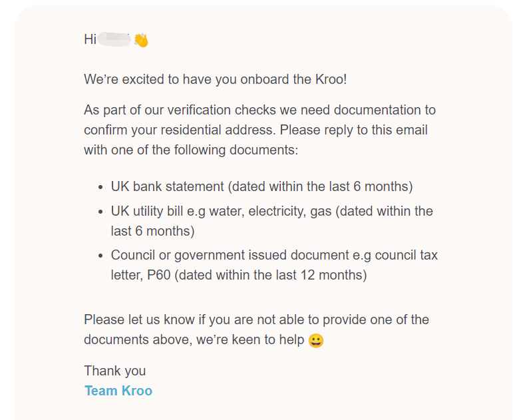The image size is (517, 420).
Task: Click the 'Council or government issued document' item
Action: tap(274, 265)
